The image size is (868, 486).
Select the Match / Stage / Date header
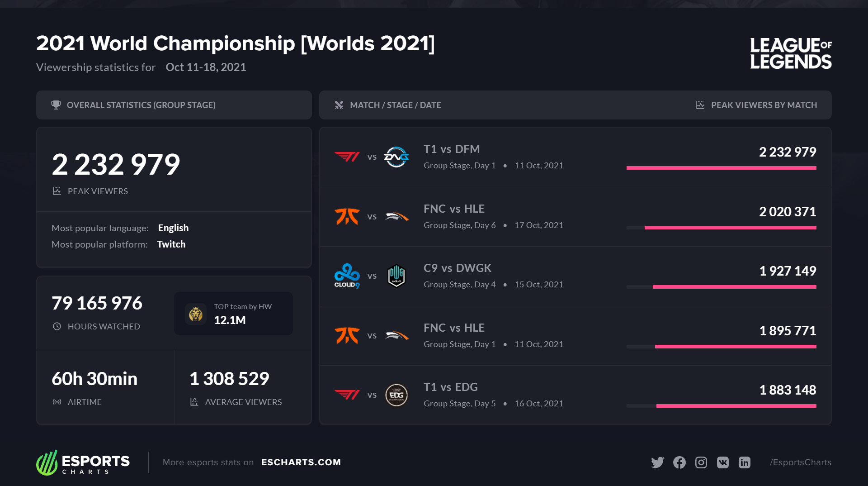coord(395,105)
